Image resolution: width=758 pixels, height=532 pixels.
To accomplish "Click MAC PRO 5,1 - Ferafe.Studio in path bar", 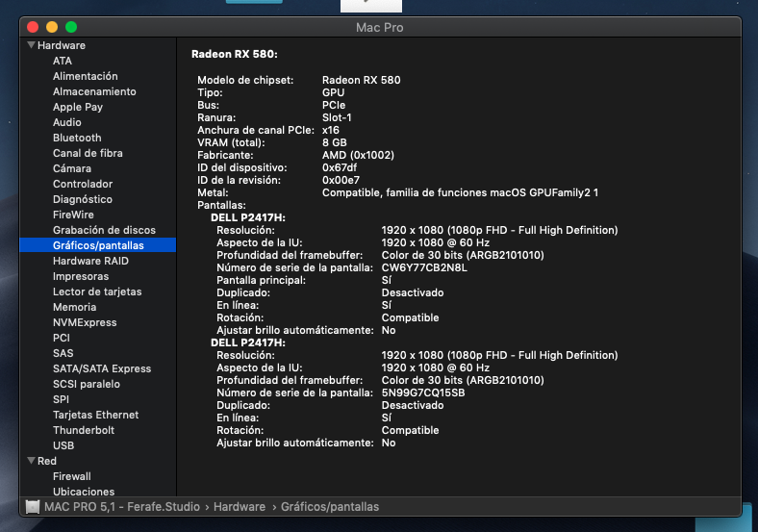I will pyautogui.click(x=122, y=506).
